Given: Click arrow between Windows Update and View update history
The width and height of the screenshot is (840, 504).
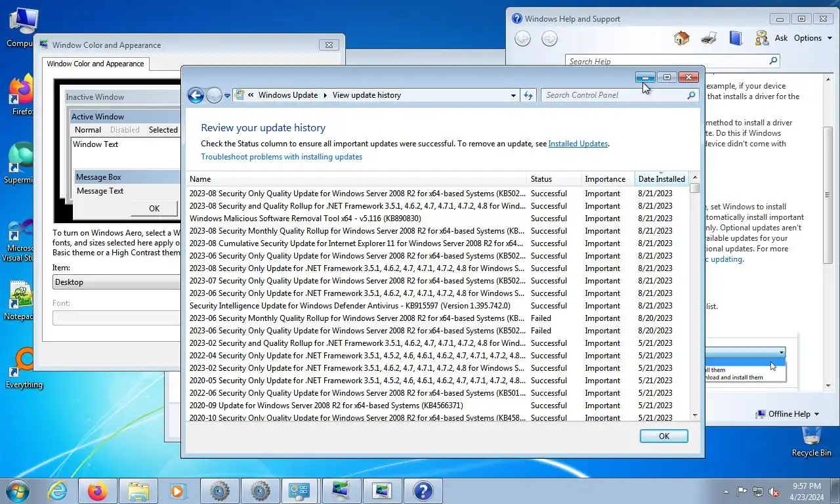Looking at the screenshot, I should pyautogui.click(x=325, y=95).
